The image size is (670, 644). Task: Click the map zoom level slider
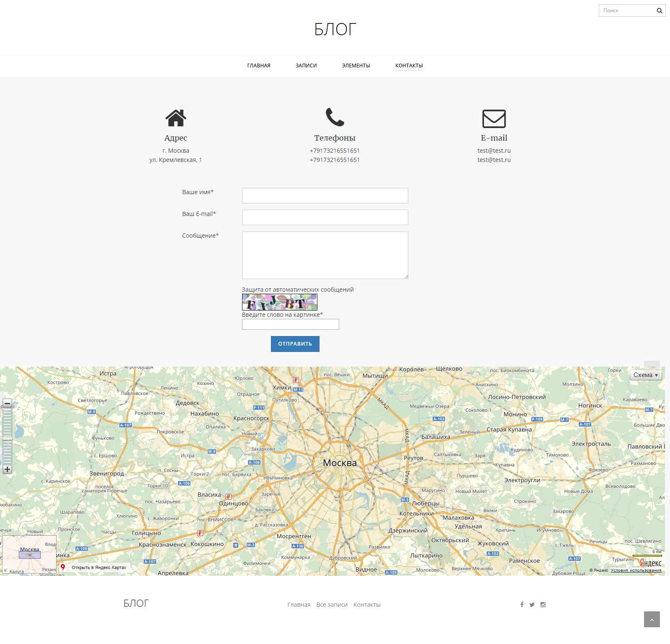(x=7, y=436)
